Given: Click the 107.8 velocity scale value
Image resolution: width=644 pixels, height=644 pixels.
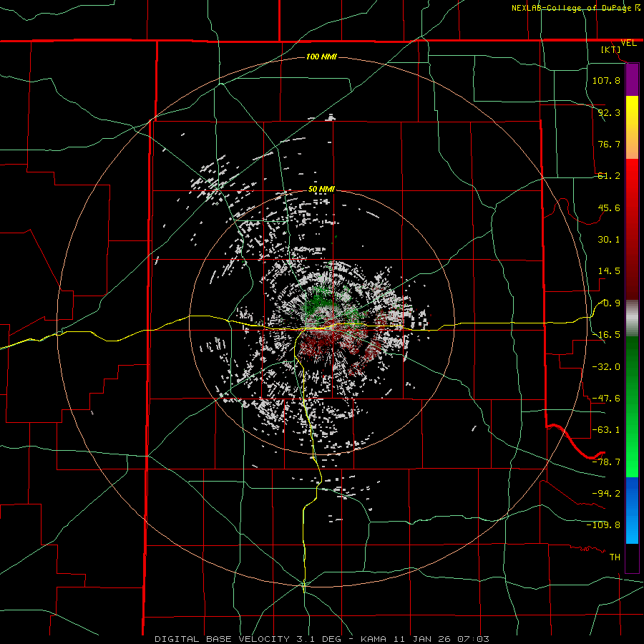Looking at the screenshot, I should 606,80.
